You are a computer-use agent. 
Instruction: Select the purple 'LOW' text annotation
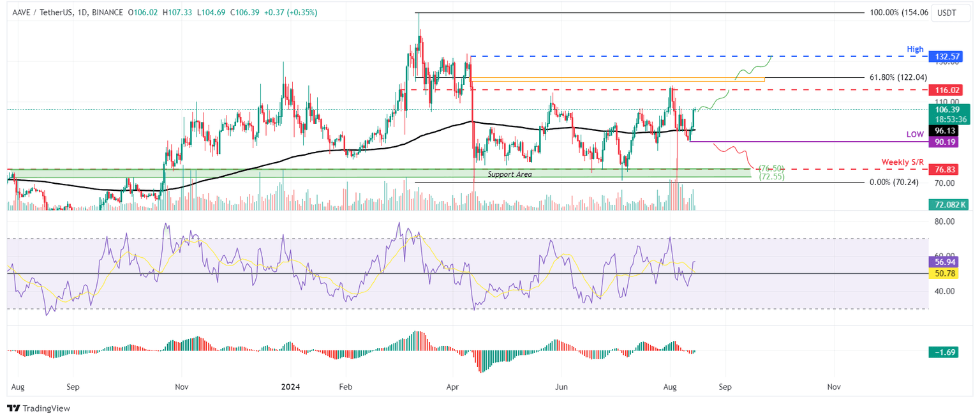pos(915,135)
